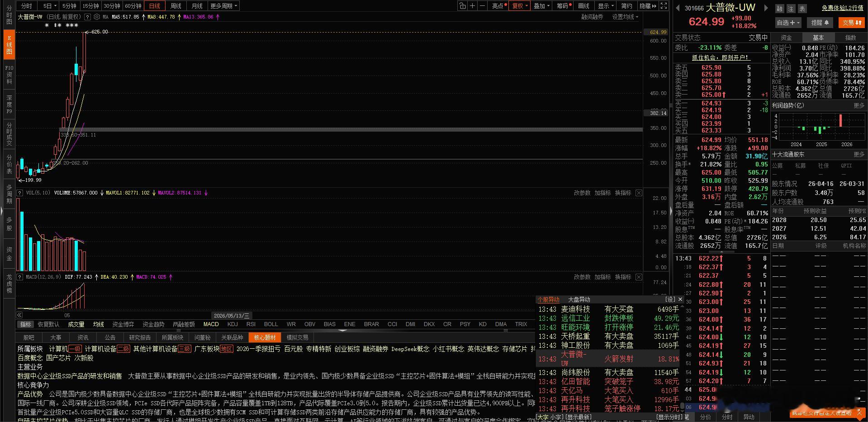Open 分时图 in left sidebar

click(x=9, y=15)
